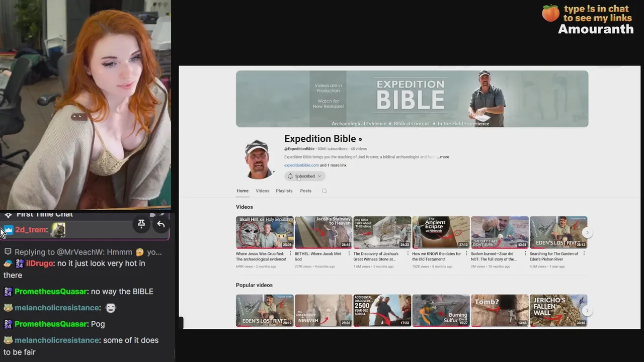Click The Discovery at Nineveh popular thumbnail

pos(324,310)
